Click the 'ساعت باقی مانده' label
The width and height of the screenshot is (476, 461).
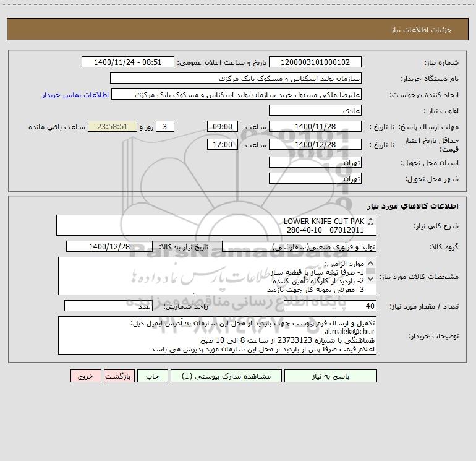57,127
